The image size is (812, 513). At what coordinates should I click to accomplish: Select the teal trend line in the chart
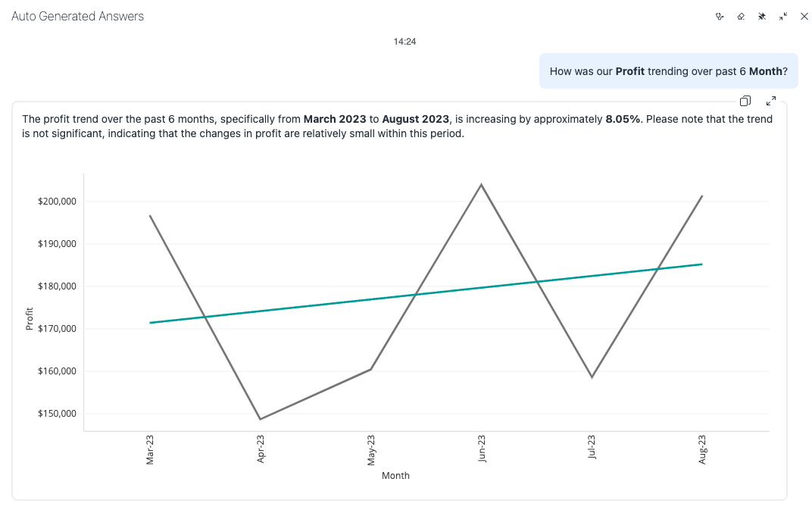click(x=426, y=294)
